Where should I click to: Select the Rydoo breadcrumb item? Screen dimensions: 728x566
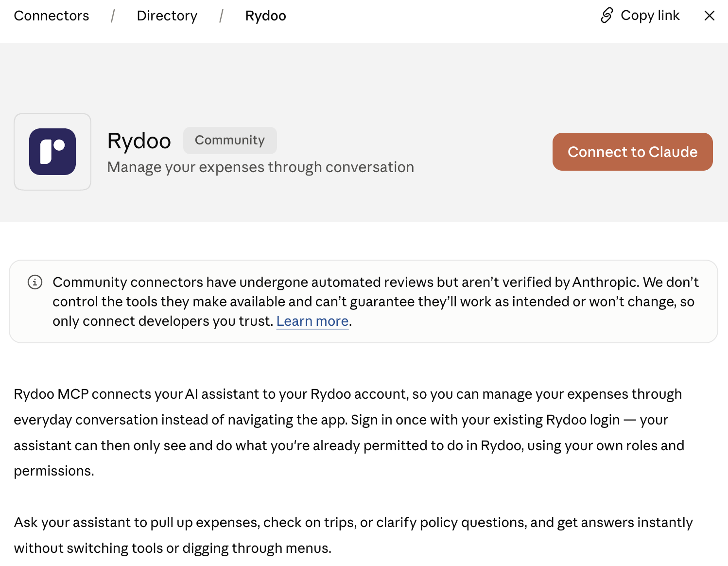tap(266, 16)
